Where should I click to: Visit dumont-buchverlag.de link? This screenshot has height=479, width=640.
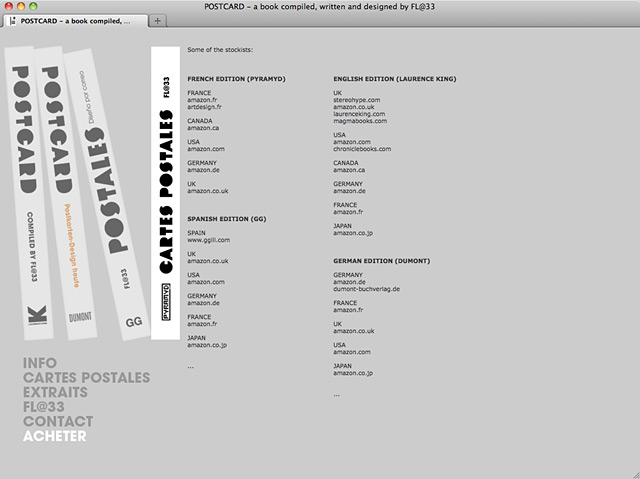pos(367,289)
